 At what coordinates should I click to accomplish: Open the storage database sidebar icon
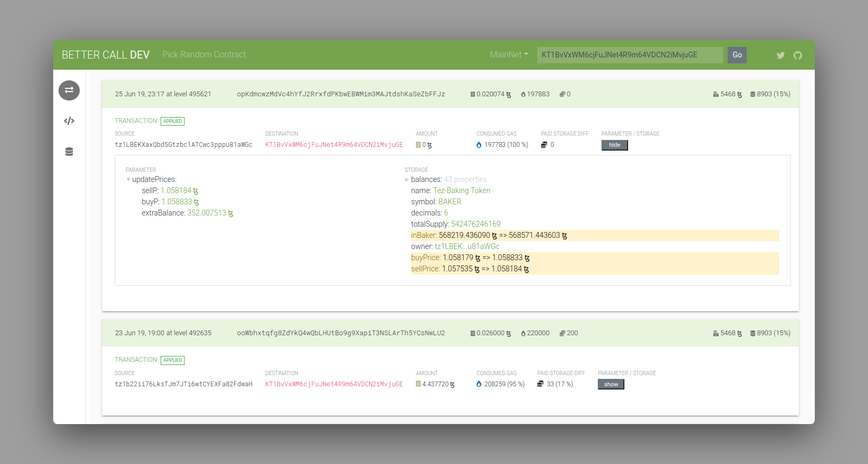69,152
